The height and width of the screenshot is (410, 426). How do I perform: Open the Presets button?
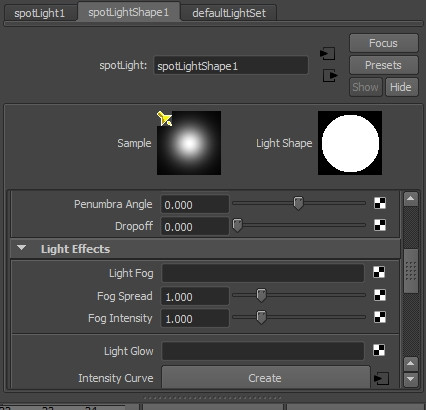(x=383, y=65)
